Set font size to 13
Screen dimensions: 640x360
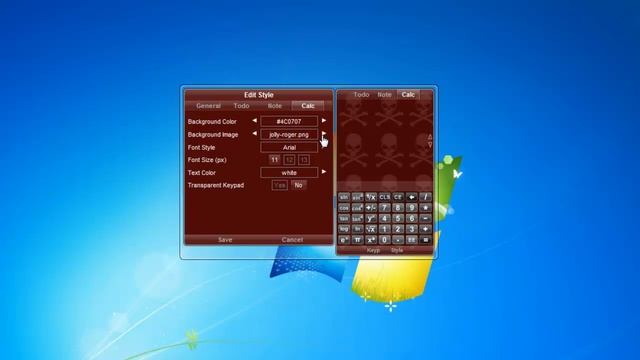click(x=304, y=160)
